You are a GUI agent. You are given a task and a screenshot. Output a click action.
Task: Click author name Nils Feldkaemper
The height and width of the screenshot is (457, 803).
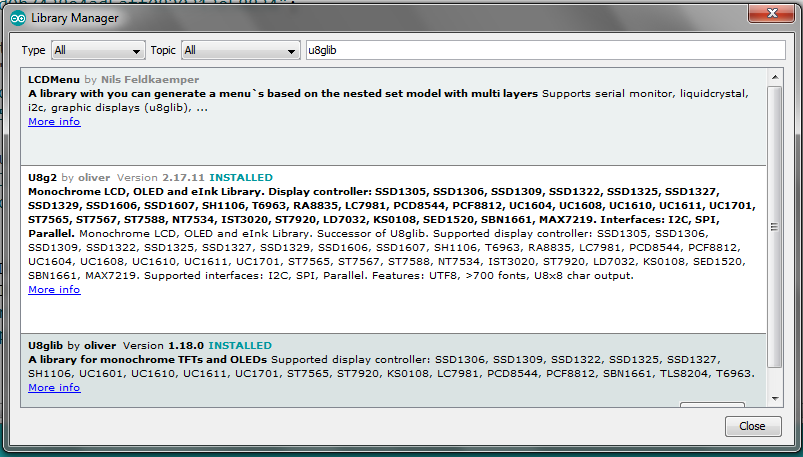[150, 79]
